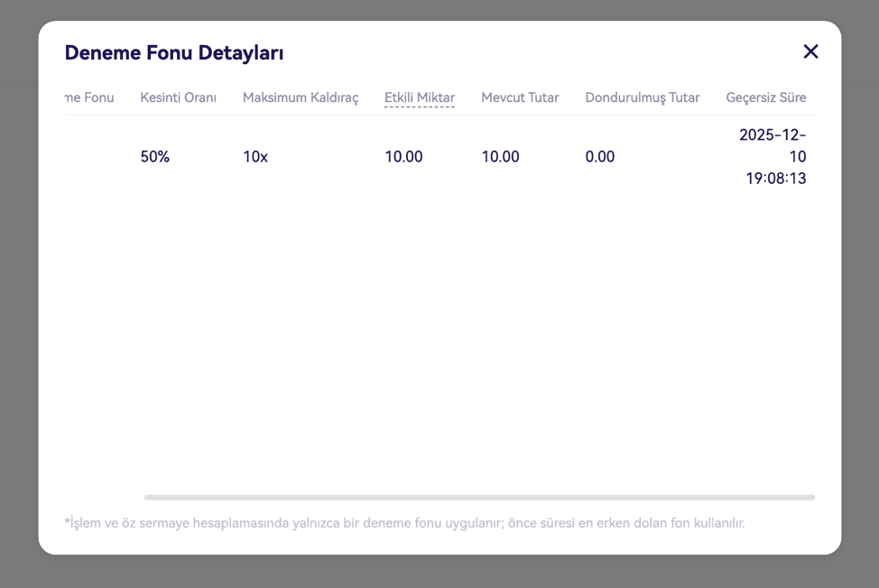Click the Mevcut Tutar column header
This screenshot has width=879, height=588.
[x=519, y=97]
